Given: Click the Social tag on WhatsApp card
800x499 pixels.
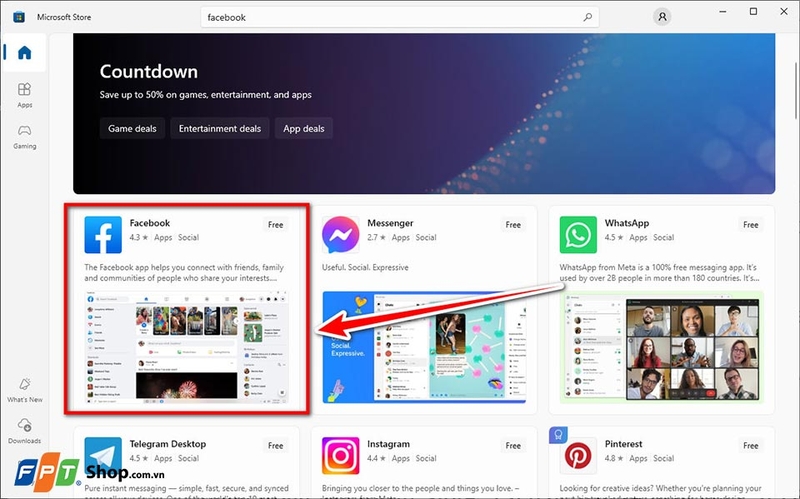Looking at the screenshot, I should [663, 237].
